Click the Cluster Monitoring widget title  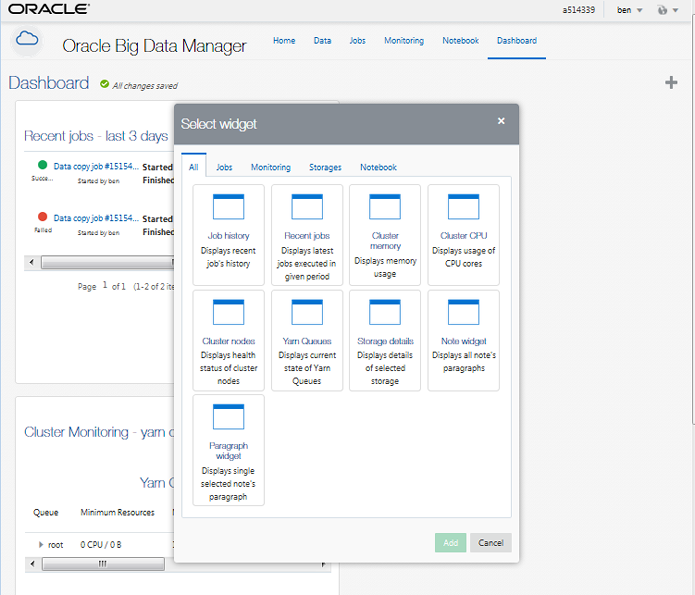coord(99,432)
